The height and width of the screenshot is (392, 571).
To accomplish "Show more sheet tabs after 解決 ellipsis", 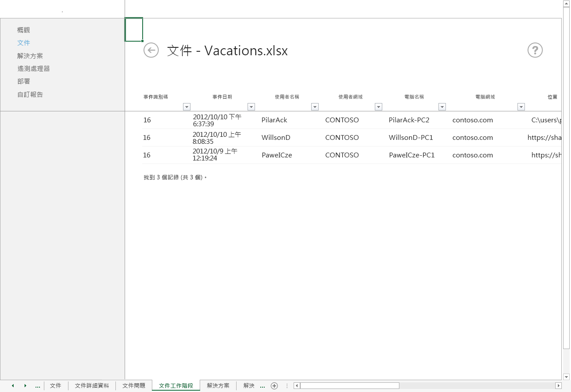I will 262,386.
